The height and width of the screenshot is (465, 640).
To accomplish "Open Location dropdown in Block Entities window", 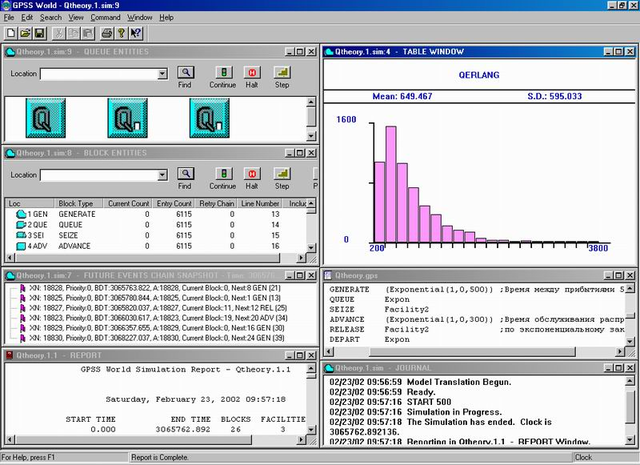I will tap(162, 175).
